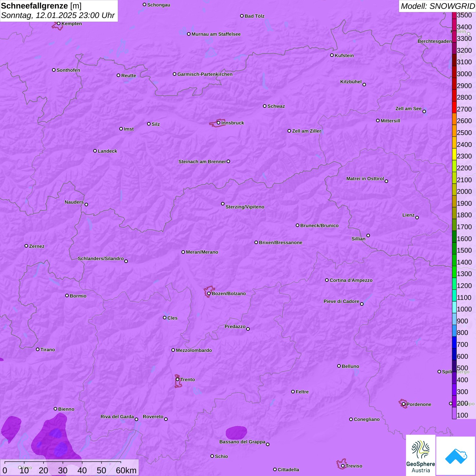Click the Schongau location marker
The image size is (476, 476).
[x=144, y=5]
